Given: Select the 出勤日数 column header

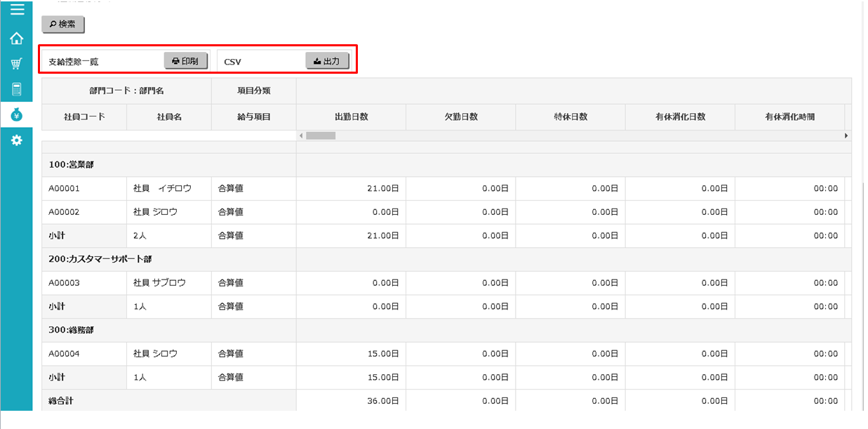Looking at the screenshot, I should tap(351, 117).
